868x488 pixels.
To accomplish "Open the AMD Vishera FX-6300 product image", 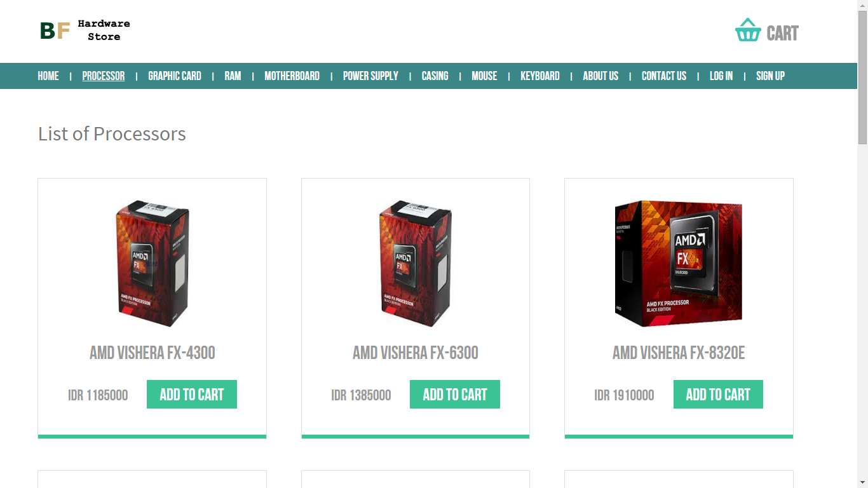I will pyautogui.click(x=416, y=264).
